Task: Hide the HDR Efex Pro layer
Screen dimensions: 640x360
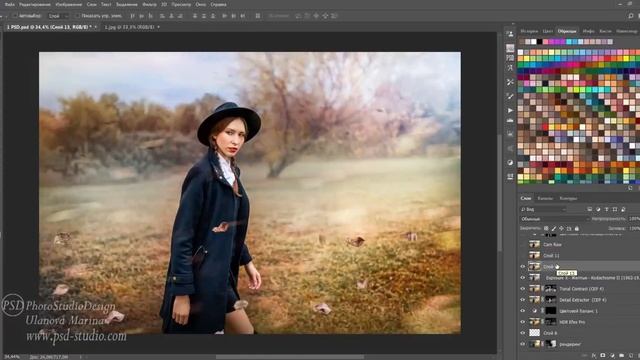Action: click(523, 322)
